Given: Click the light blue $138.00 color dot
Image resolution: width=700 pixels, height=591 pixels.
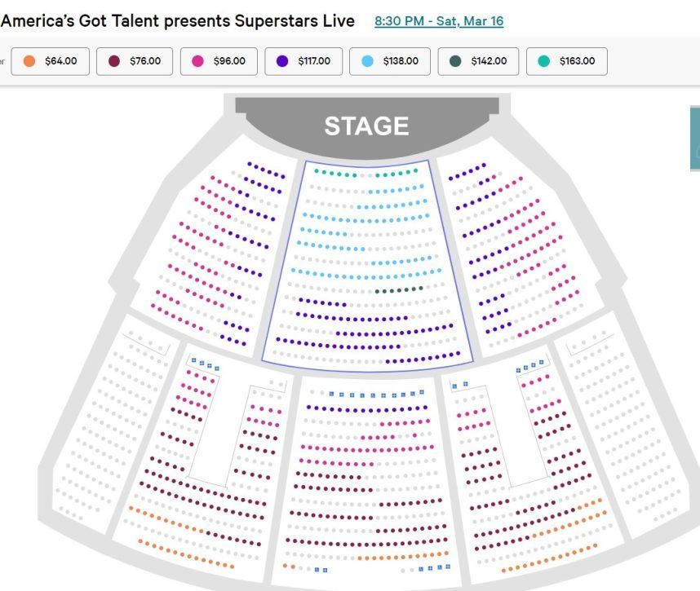Looking at the screenshot, I should [x=367, y=61].
